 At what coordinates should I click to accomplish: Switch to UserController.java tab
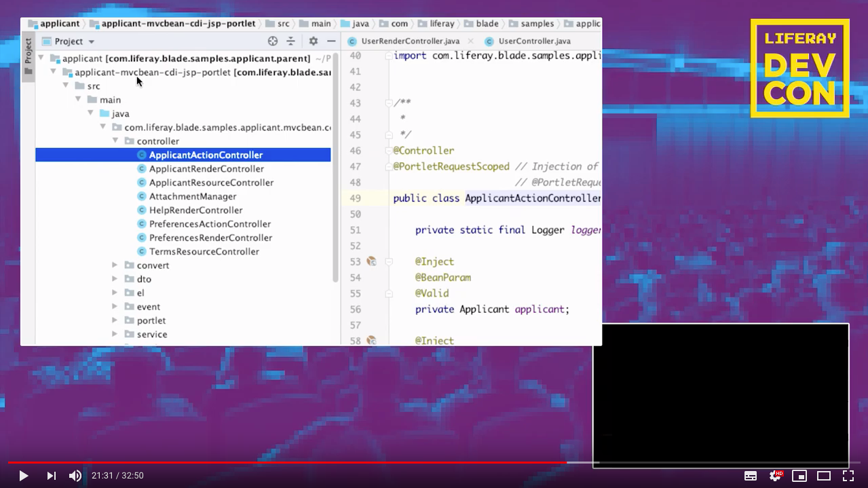(x=534, y=41)
